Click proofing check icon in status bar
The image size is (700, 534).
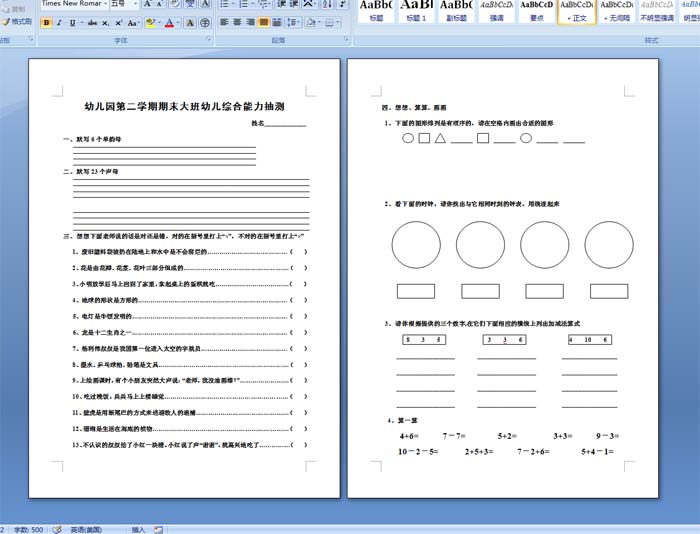57,530
